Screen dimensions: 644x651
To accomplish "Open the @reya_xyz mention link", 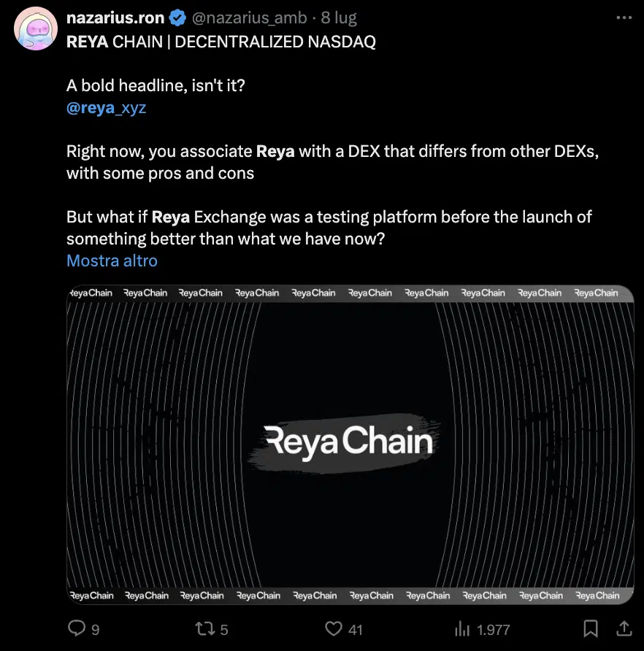I will (x=106, y=107).
